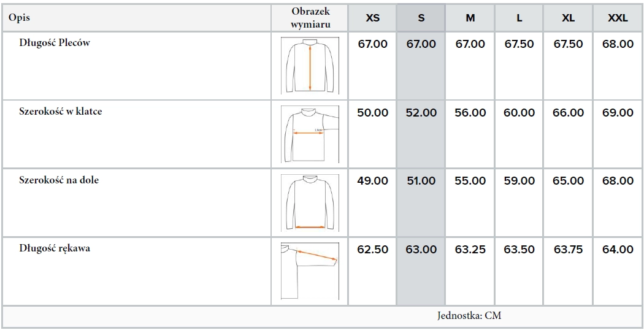Click the Jednostka: CM unit label
Image resolution: width=644 pixels, height=330 pixels.
coord(470,317)
